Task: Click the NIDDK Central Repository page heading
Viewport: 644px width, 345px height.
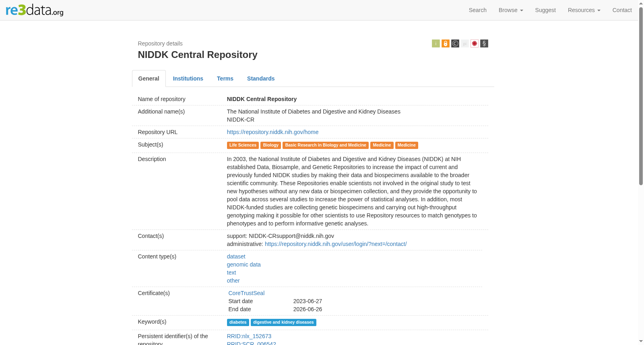Action: [x=198, y=55]
